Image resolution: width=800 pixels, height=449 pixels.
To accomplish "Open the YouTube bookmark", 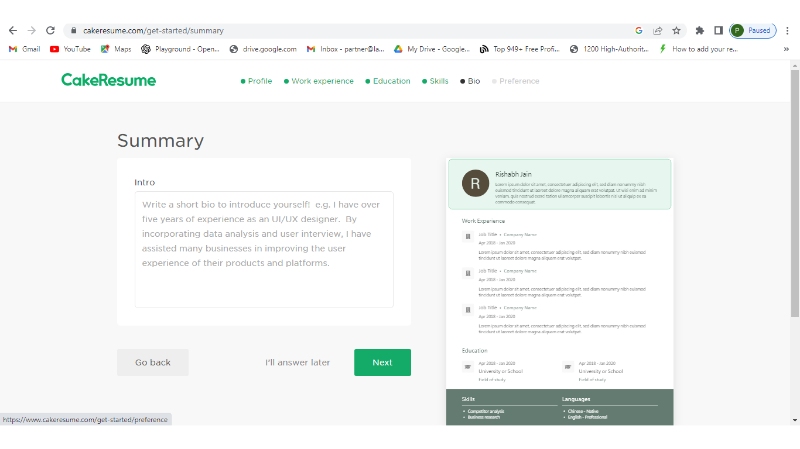I will pyautogui.click(x=71, y=48).
